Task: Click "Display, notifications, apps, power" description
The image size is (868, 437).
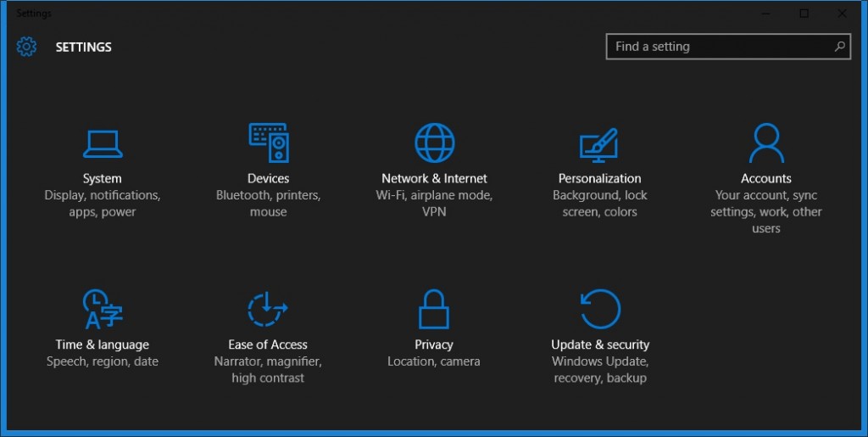Action: coord(103,204)
